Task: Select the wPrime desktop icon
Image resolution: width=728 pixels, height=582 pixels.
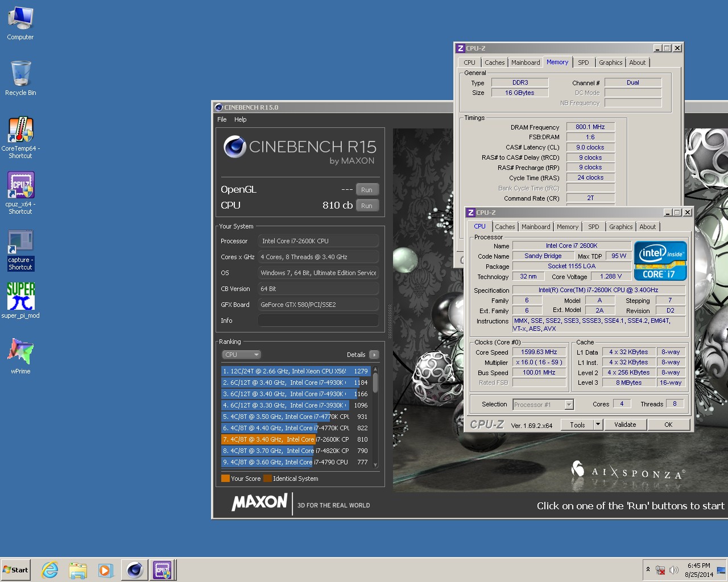Action: pyautogui.click(x=20, y=356)
